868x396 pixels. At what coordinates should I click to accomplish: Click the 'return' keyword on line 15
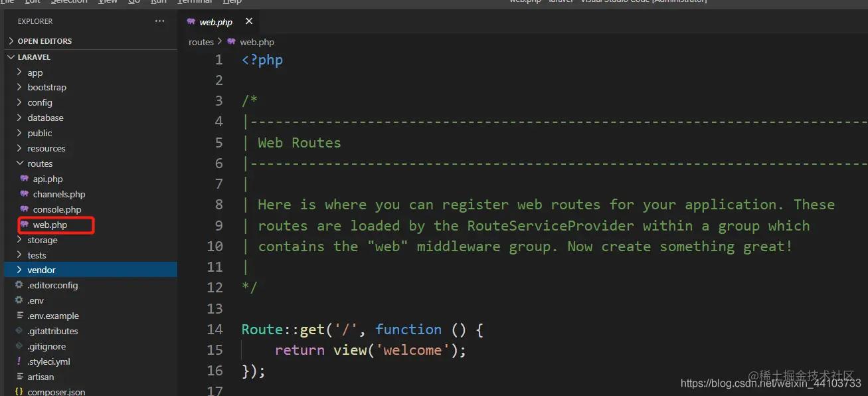pyautogui.click(x=300, y=350)
